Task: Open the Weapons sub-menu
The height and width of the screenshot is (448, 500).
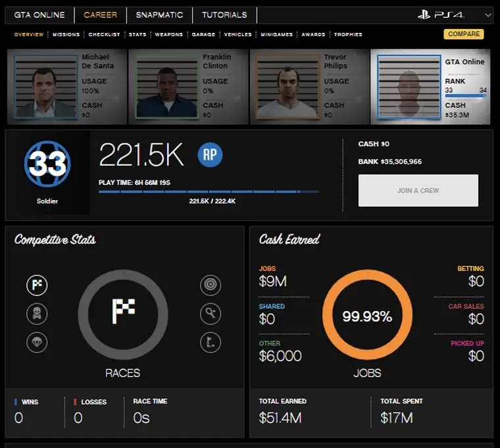Action: (168, 34)
